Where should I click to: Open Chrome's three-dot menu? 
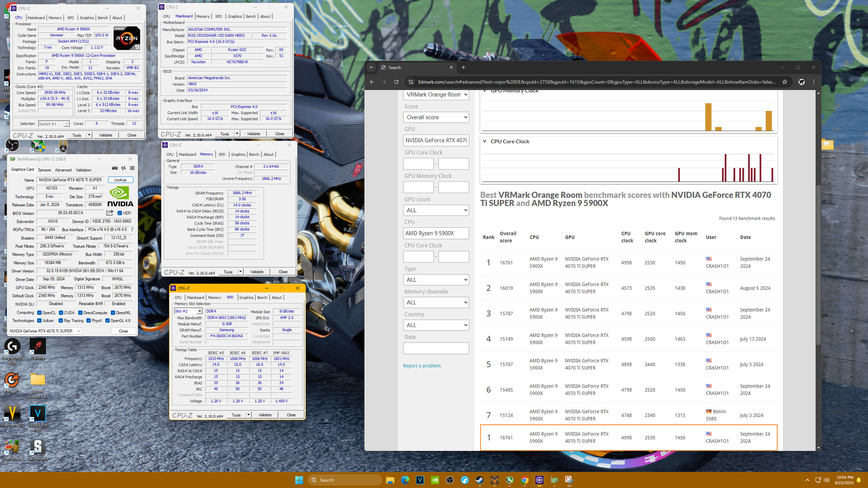(x=814, y=82)
